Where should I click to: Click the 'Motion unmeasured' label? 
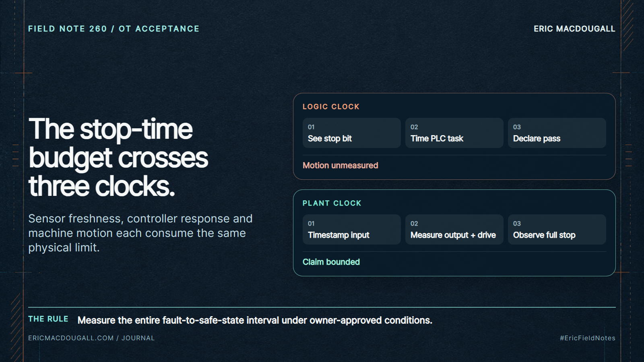340,165
